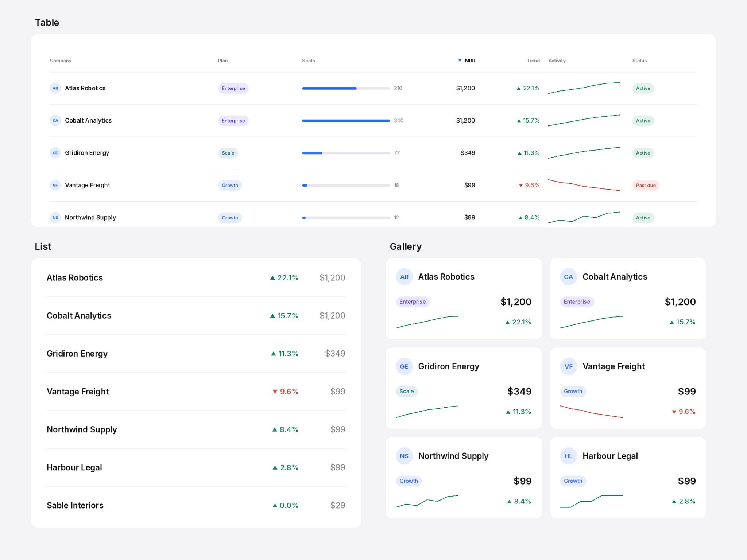Screen dimensions: 747x560
Task: Click the 15.7% trend in the Cobalt Analytics table row
Action: 528,121
